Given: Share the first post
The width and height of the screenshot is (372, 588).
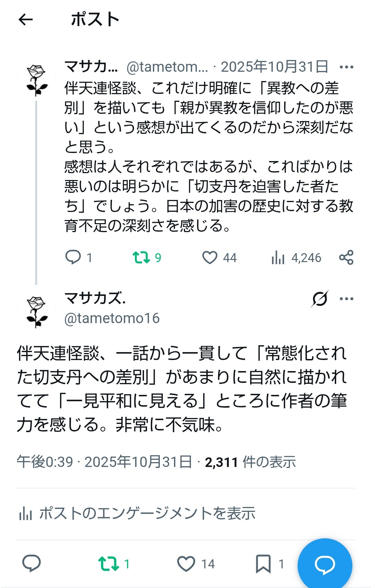Looking at the screenshot, I should point(346,257).
